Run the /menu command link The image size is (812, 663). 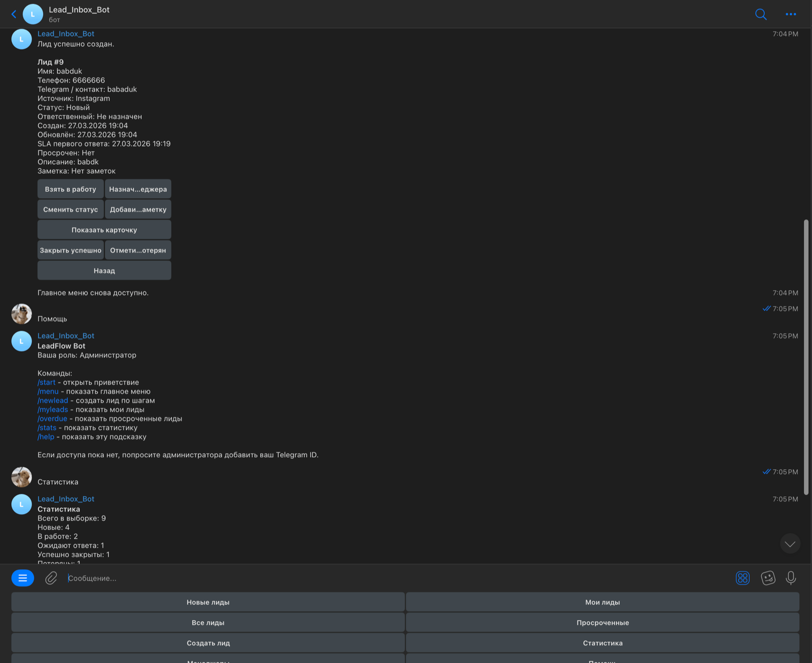[48, 391]
